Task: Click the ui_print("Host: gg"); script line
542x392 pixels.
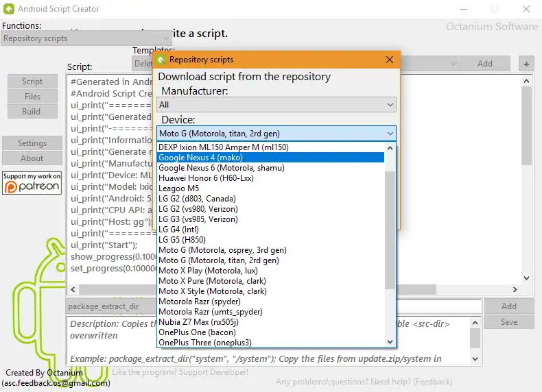Action: click(112, 222)
